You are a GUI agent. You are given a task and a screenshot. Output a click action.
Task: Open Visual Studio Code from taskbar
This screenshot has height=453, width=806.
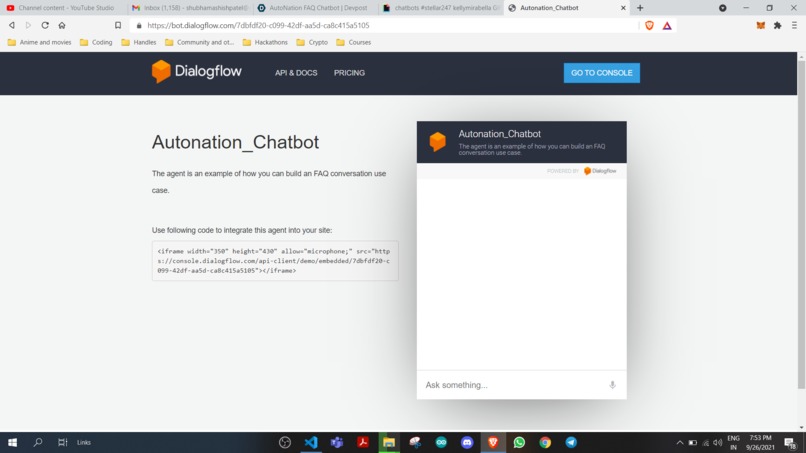pyautogui.click(x=311, y=442)
